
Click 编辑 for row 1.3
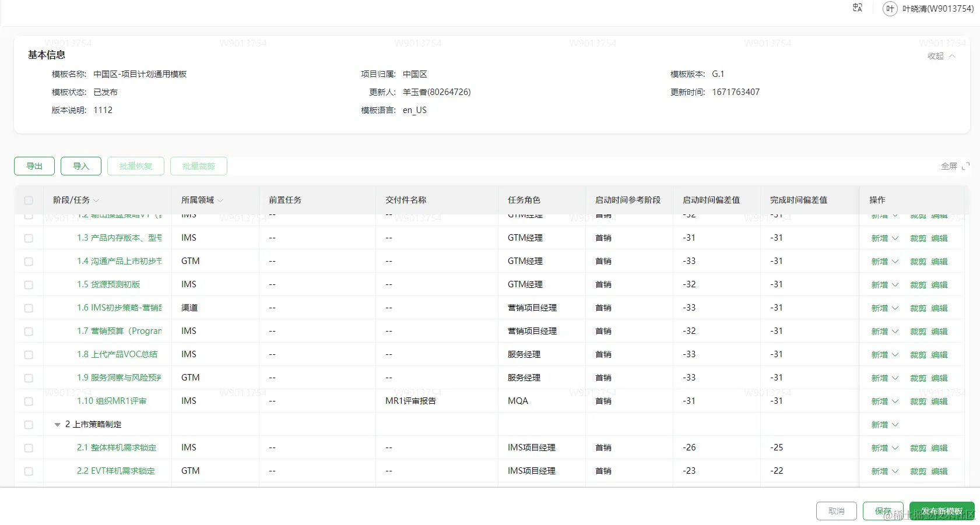pos(939,238)
